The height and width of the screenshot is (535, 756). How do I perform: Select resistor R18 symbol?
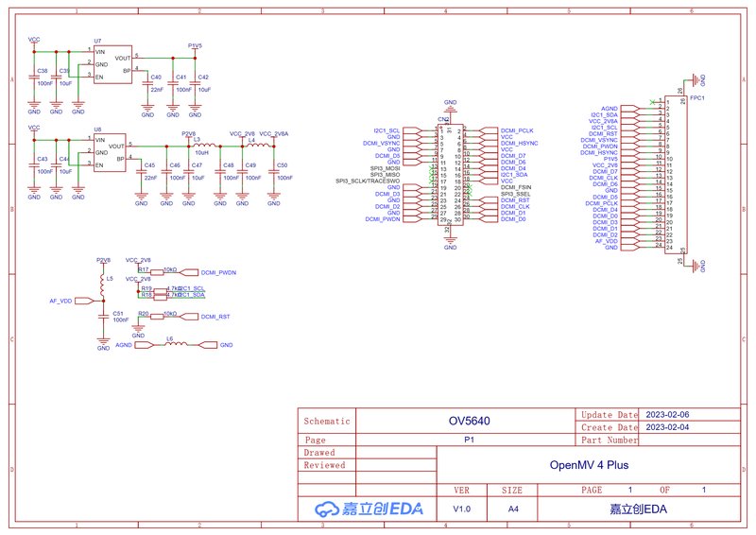[x=158, y=297]
